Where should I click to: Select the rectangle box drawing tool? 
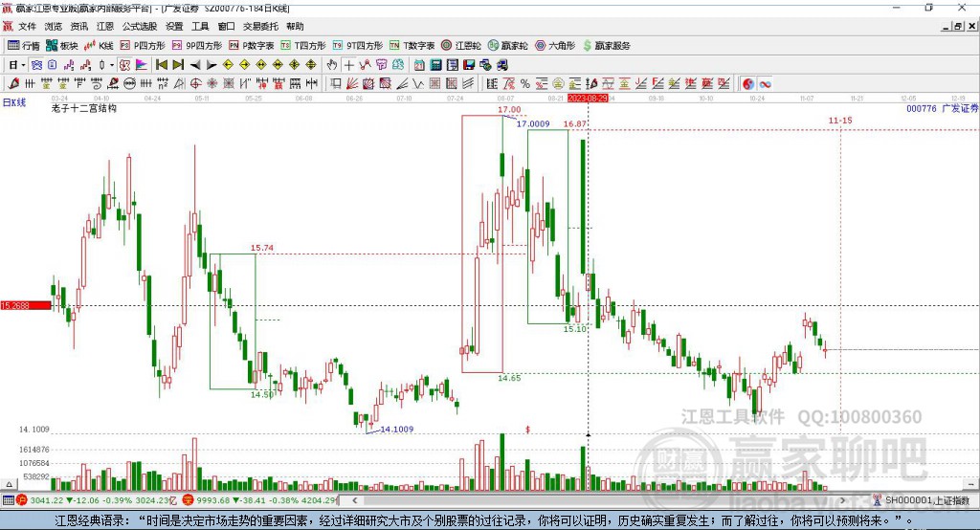coord(335,84)
